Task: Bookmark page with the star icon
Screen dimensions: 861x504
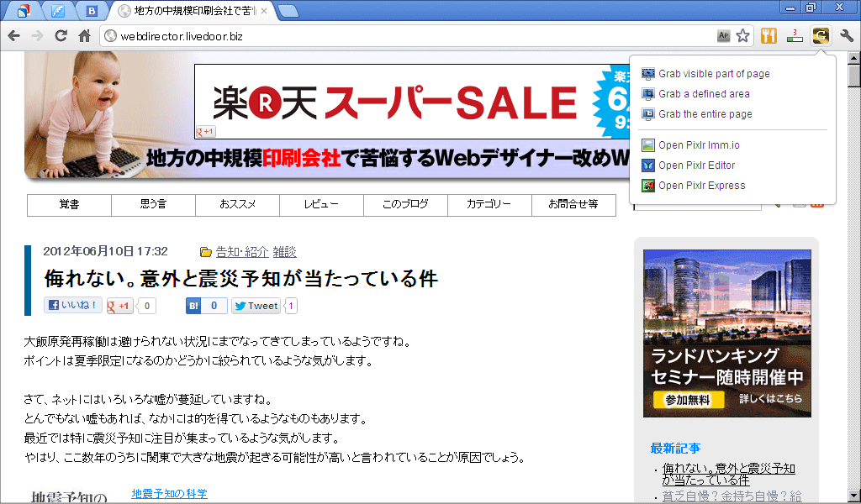Action: tap(743, 36)
